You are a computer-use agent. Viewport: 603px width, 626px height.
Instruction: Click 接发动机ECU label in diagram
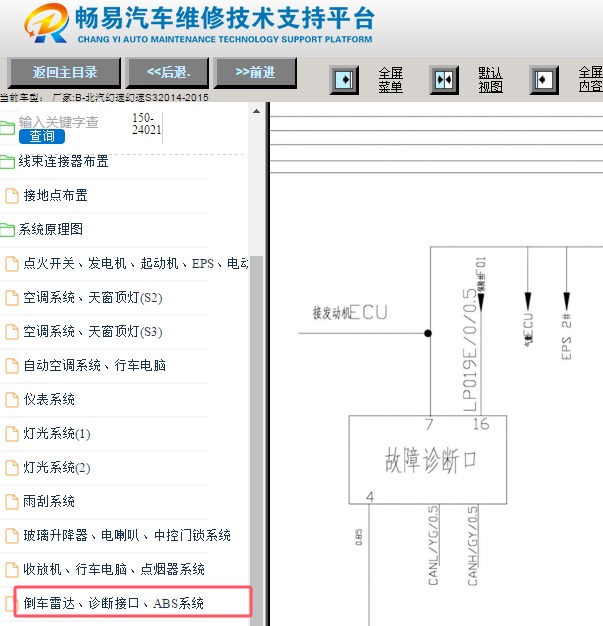pyautogui.click(x=350, y=312)
